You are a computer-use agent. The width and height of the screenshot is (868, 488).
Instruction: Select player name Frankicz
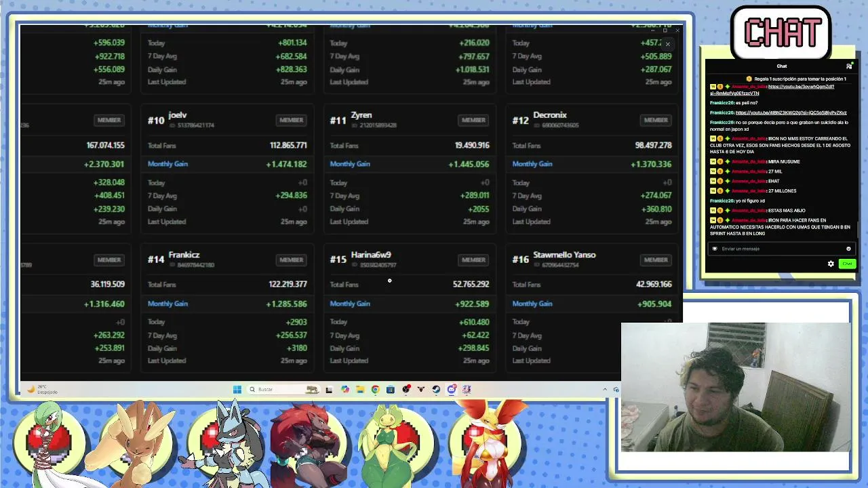pyautogui.click(x=184, y=255)
